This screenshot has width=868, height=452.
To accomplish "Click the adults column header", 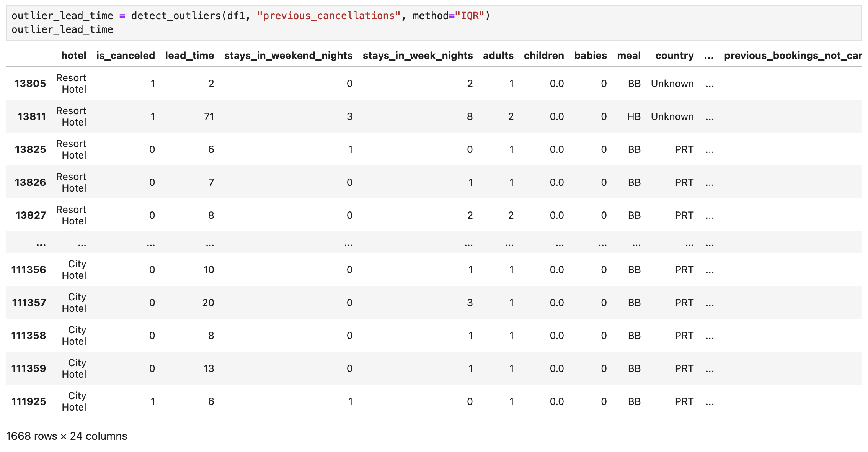I will click(498, 56).
